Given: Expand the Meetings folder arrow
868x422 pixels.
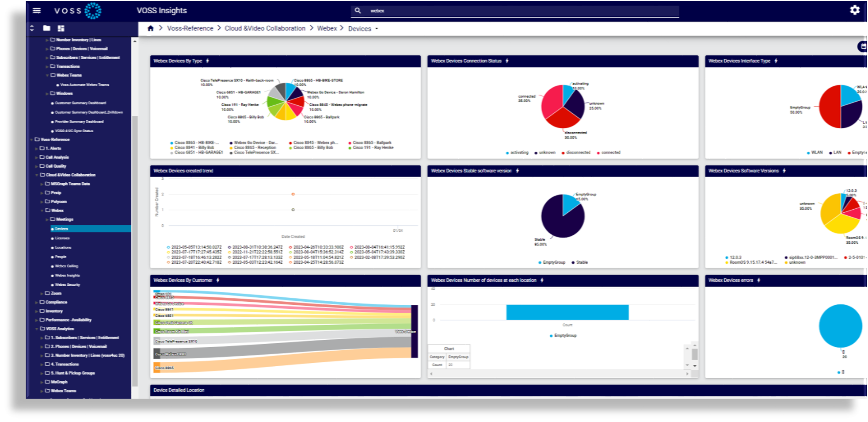Looking at the screenshot, I should [x=47, y=219].
